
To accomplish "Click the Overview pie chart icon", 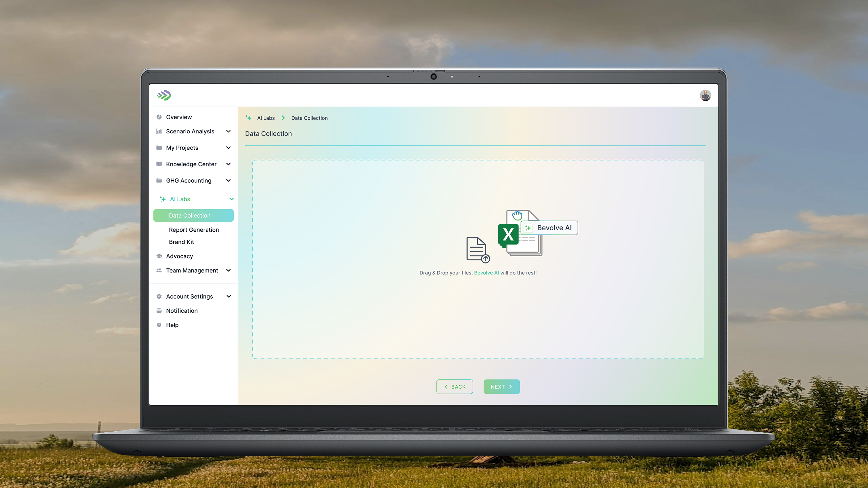I will pyautogui.click(x=159, y=117).
